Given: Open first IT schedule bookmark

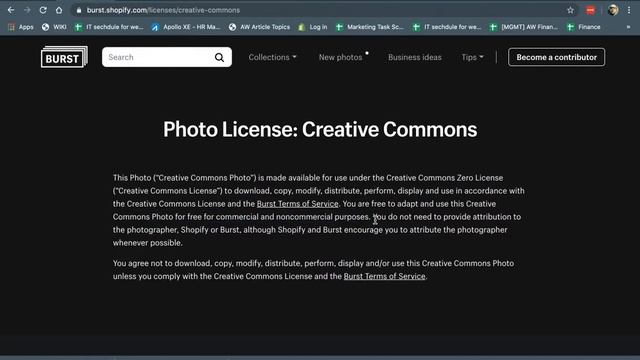Looking at the screenshot, I should tap(109, 27).
